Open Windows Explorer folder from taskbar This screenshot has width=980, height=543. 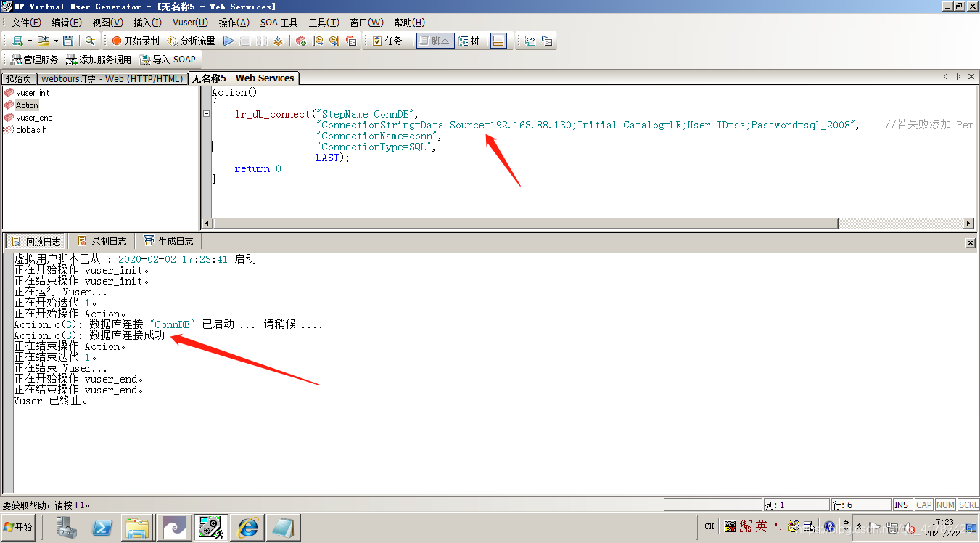136,528
